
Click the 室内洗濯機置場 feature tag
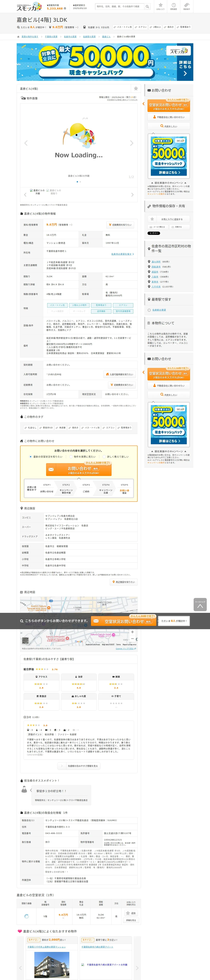click(123, 311)
